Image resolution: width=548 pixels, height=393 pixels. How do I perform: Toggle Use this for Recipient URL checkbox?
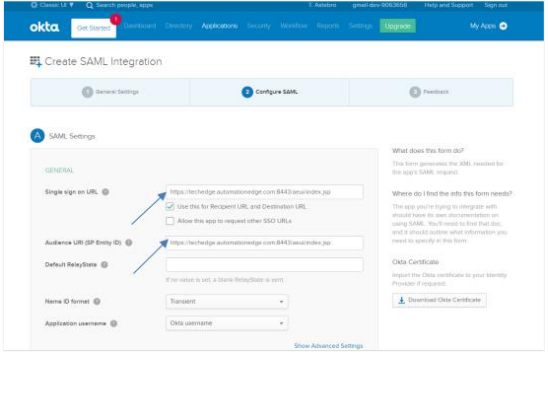coord(170,206)
